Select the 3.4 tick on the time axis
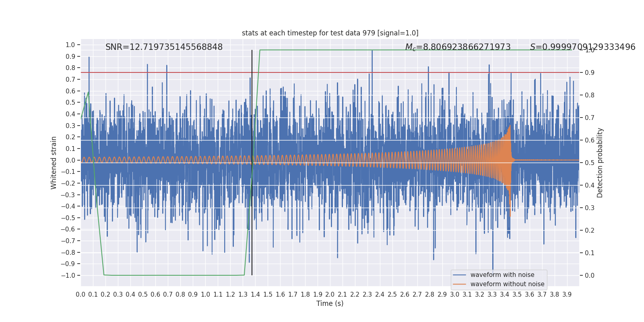Viewport: 644px width, 322px height. point(505,294)
